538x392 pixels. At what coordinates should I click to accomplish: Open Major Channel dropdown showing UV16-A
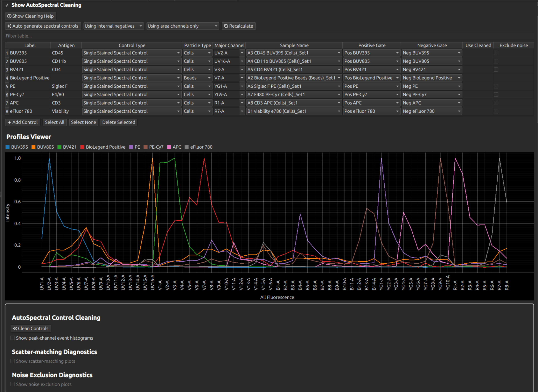(229, 61)
